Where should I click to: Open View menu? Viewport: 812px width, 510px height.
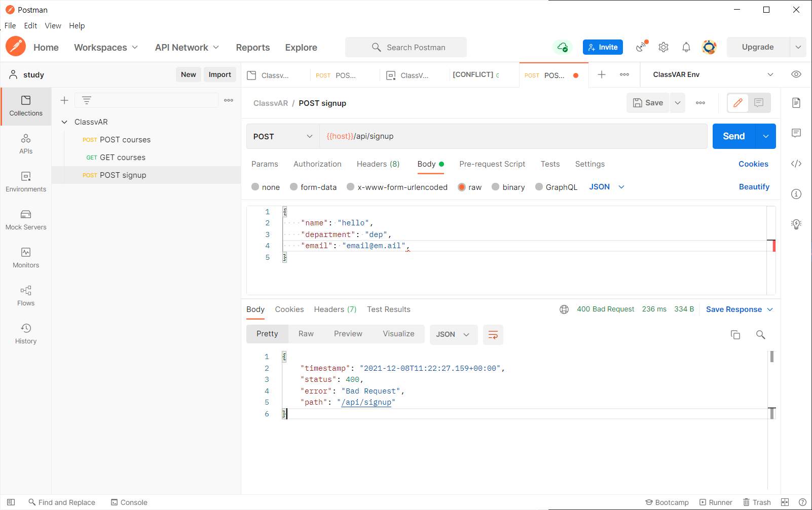click(53, 26)
